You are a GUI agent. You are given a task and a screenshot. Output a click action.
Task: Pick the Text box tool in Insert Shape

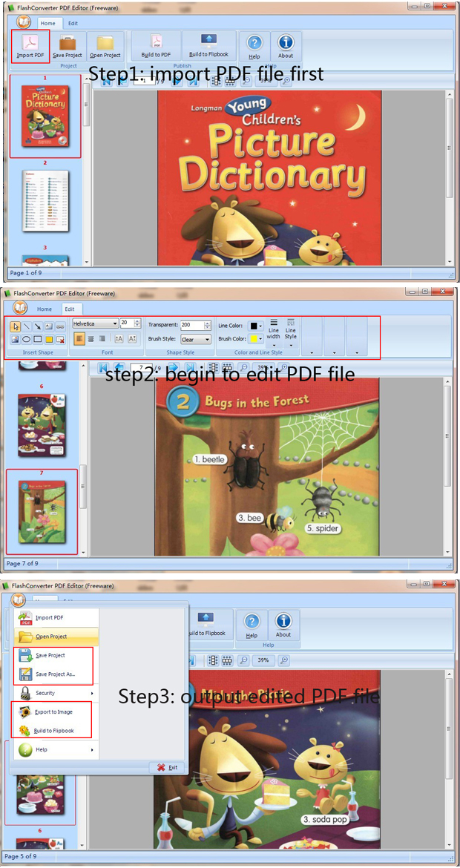(x=49, y=326)
